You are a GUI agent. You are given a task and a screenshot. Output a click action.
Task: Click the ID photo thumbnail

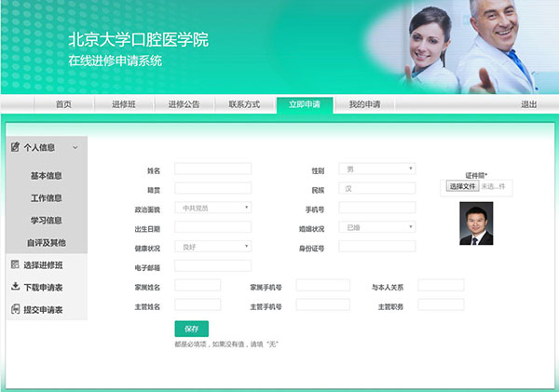click(476, 224)
